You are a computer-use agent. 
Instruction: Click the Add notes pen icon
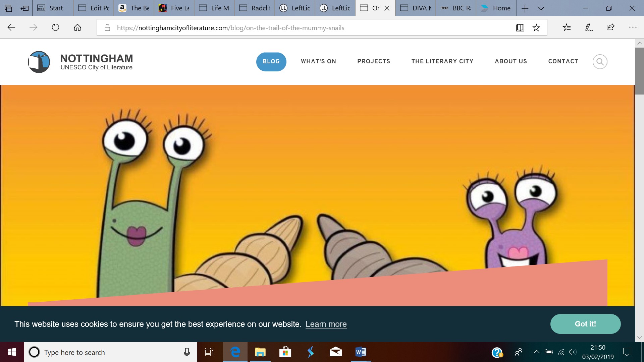pos(589,27)
